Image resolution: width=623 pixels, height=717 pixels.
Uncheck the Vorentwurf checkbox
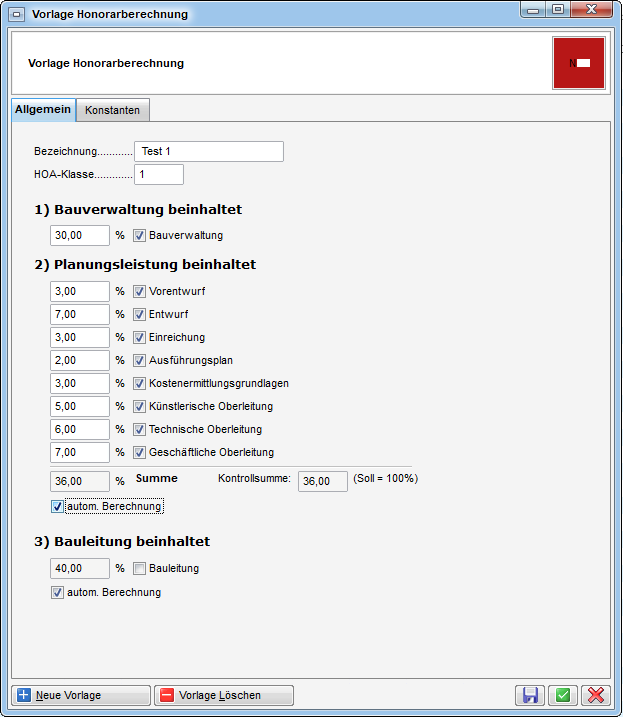pos(139,291)
